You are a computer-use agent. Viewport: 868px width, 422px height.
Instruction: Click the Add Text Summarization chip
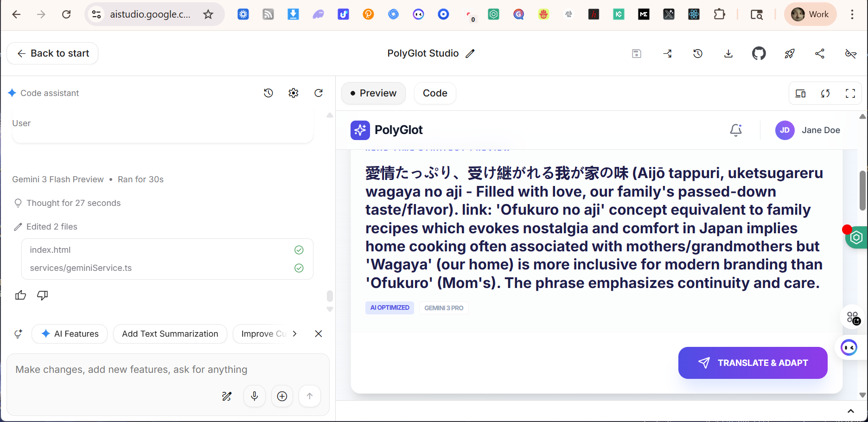tap(170, 334)
